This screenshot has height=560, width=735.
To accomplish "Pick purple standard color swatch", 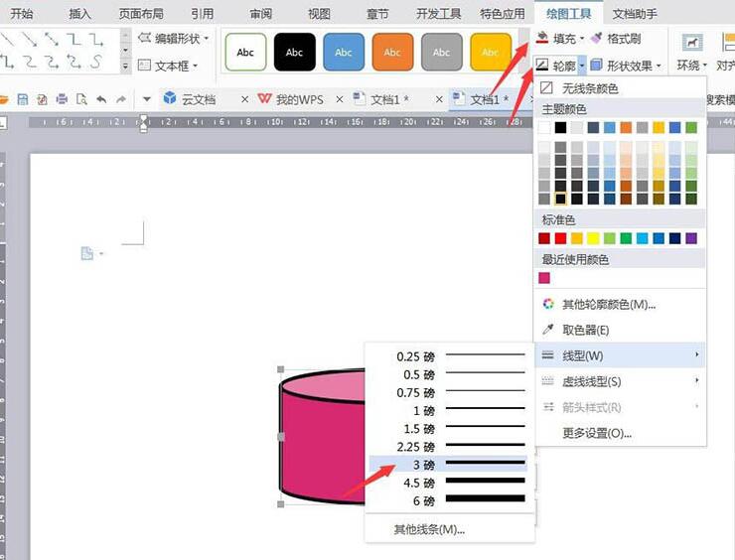I will tap(691, 238).
